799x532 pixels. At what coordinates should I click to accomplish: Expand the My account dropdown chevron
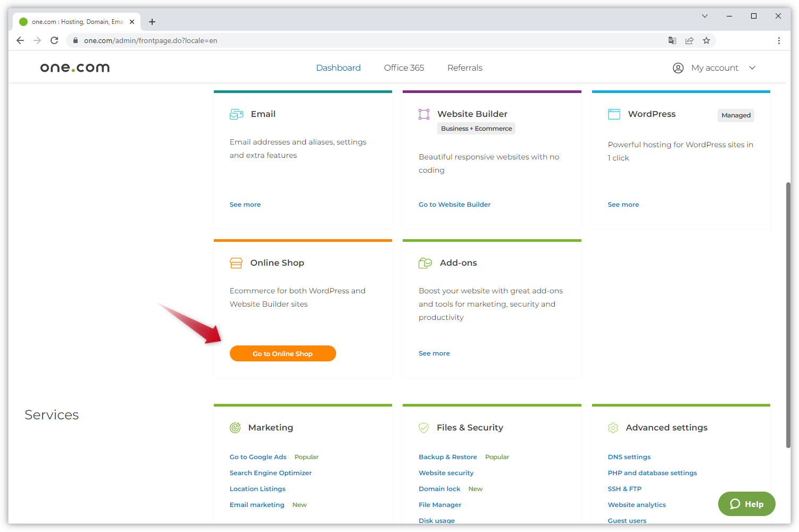[752, 67]
